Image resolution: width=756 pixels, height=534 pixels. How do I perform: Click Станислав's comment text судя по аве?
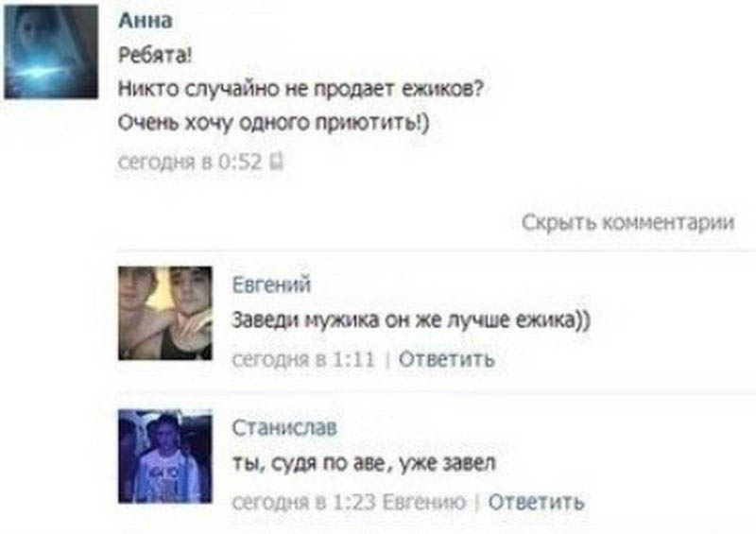coord(364,463)
